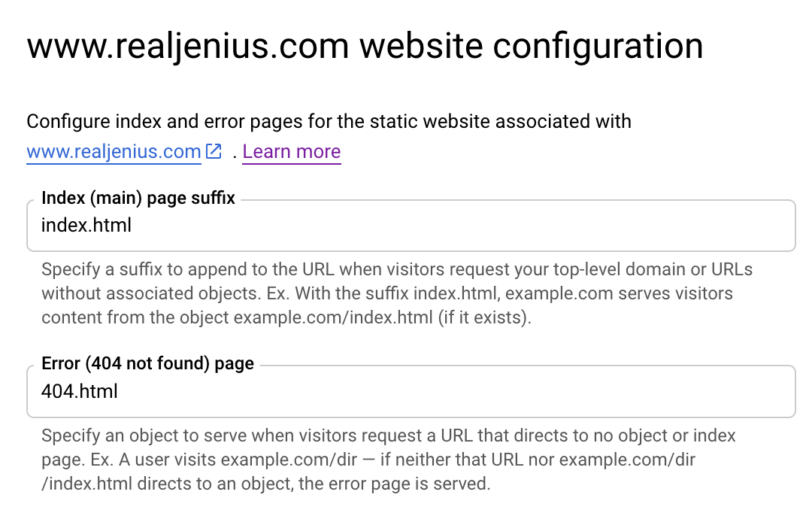The image size is (812, 525).
Task: Open the www.realjenius.com link
Action: tap(114, 152)
